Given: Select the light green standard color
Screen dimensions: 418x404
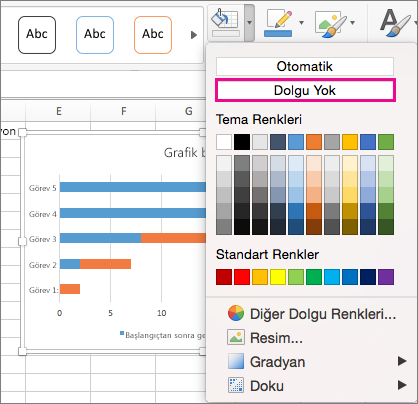Looking at the screenshot, I should click(296, 277).
